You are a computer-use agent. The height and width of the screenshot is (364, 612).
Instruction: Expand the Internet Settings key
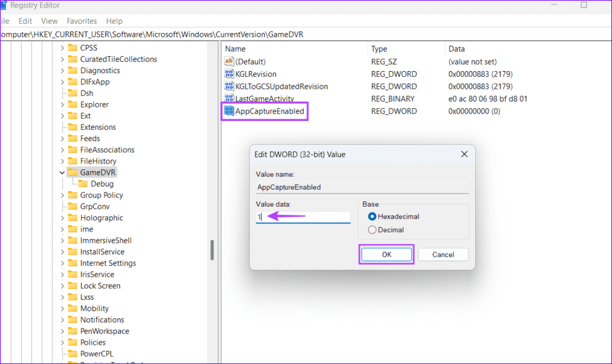pyautogui.click(x=62, y=263)
